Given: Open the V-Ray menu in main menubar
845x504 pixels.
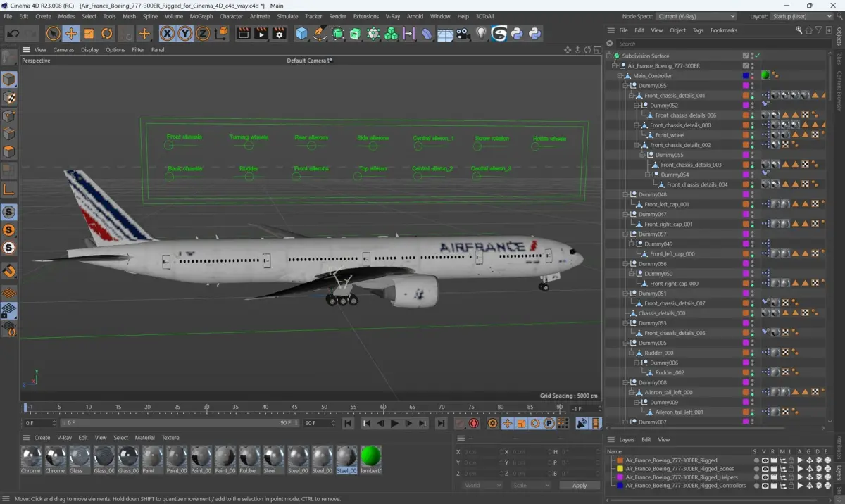Looking at the screenshot, I should coord(393,16).
